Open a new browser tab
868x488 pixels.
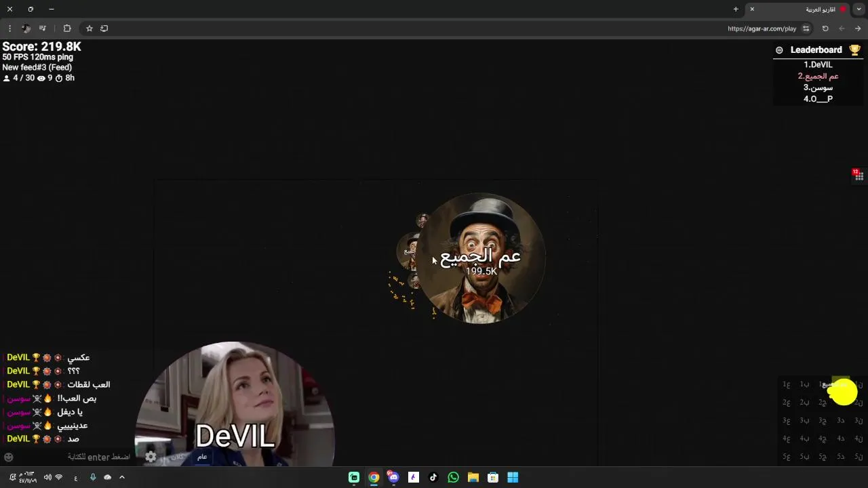pyautogui.click(x=736, y=9)
